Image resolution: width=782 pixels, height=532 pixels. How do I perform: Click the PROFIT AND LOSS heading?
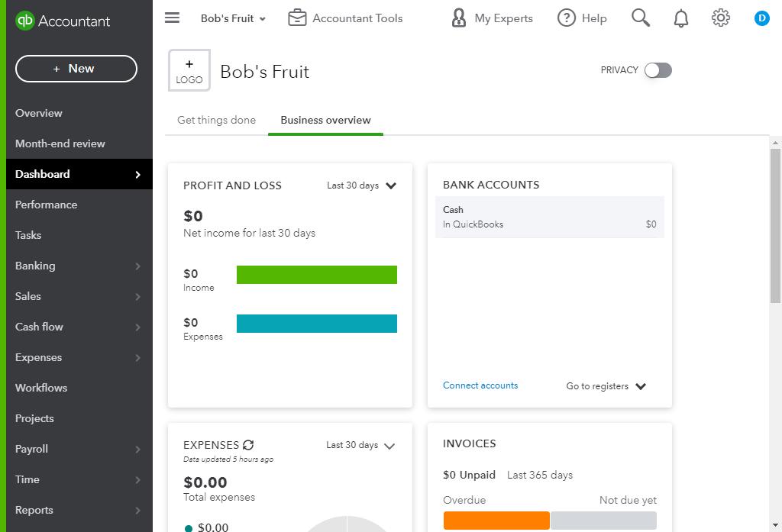[232, 185]
